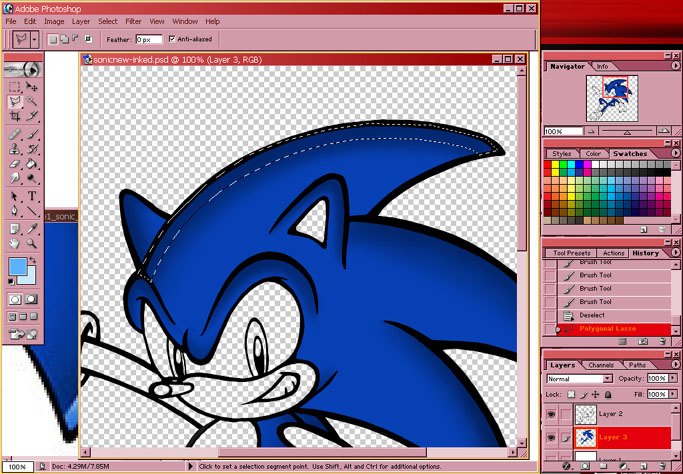This screenshot has height=474, width=683.
Task: Toggle lock transparent pixels
Action: pos(571,395)
